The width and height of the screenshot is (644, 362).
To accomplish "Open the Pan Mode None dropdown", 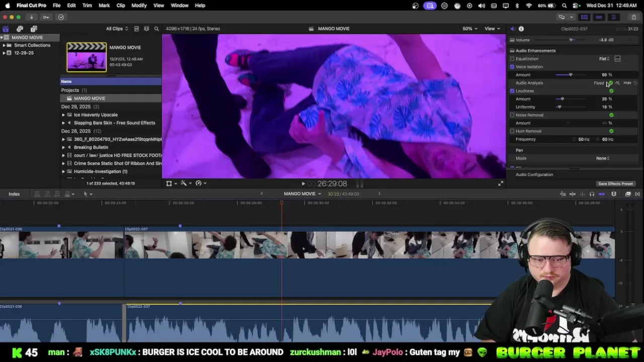I will 603,158.
